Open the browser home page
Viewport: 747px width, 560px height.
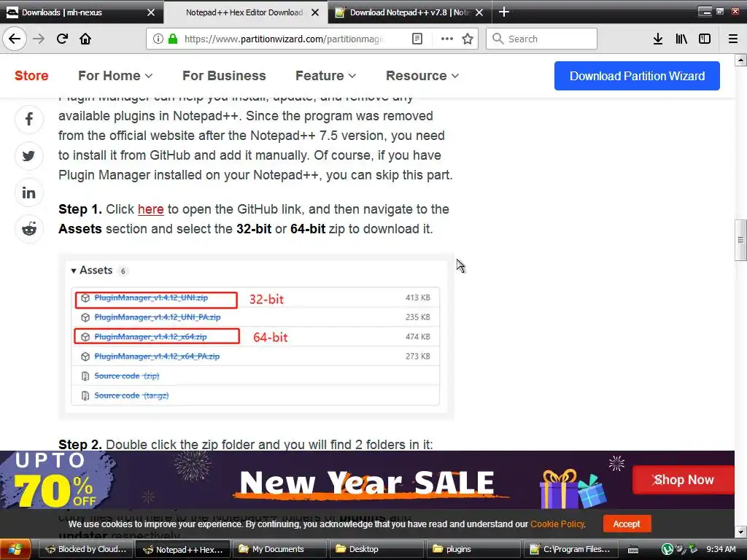(85, 39)
